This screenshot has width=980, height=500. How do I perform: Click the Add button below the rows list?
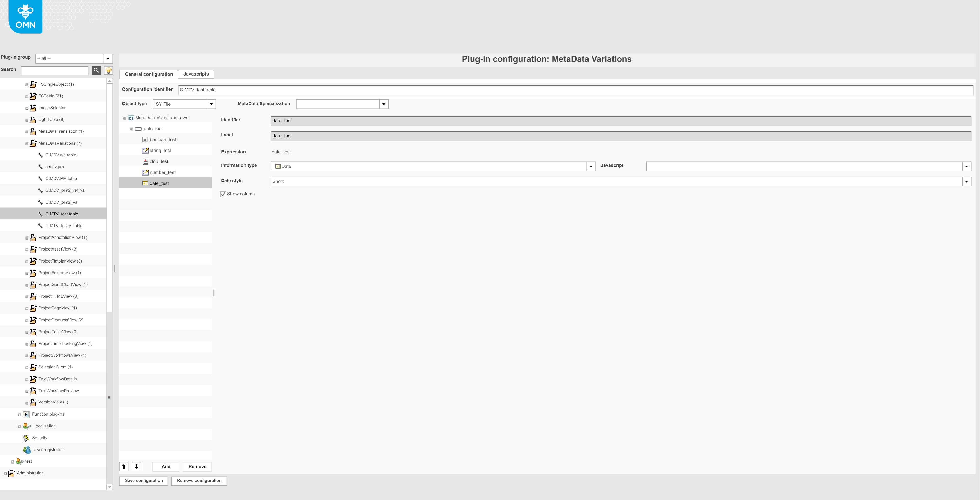[165, 467]
